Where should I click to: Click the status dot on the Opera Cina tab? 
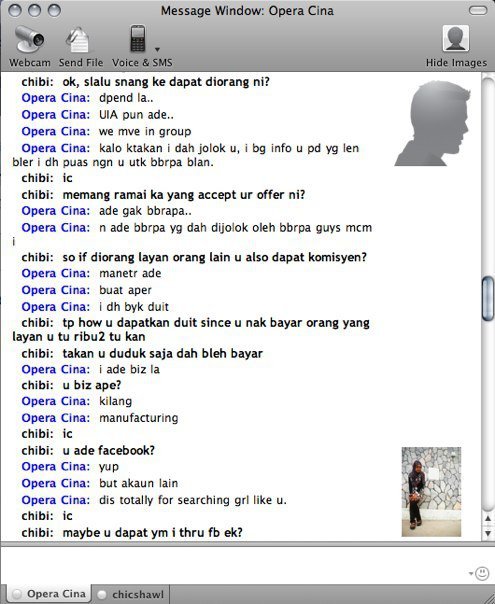[17, 594]
